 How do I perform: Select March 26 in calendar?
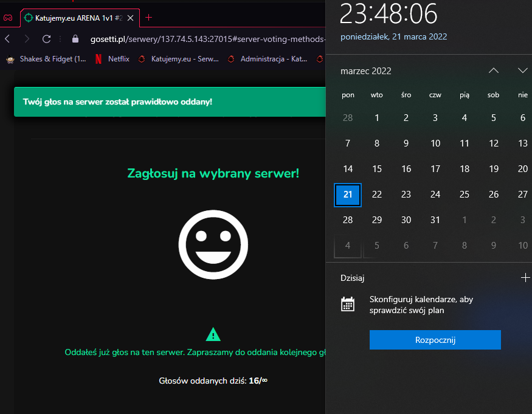[494, 195]
